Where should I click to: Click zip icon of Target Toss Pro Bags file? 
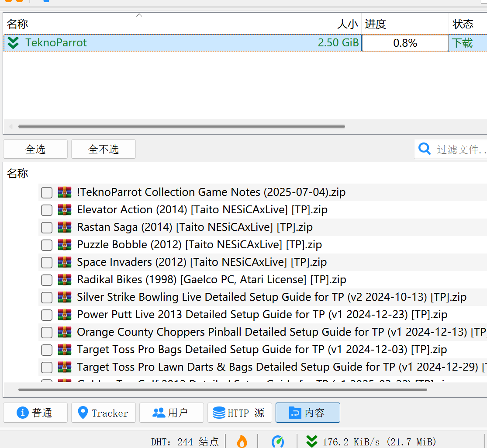[x=65, y=350]
